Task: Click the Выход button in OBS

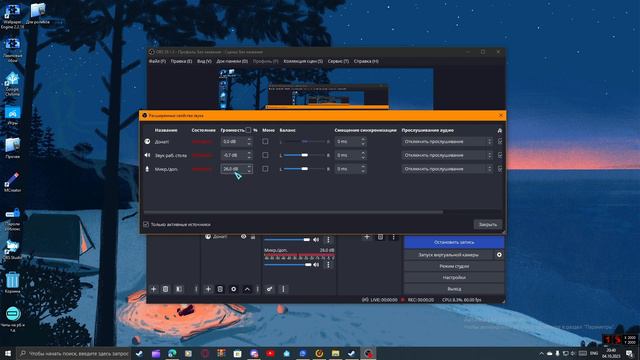Action: pyautogui.click(x=454, y=289)
